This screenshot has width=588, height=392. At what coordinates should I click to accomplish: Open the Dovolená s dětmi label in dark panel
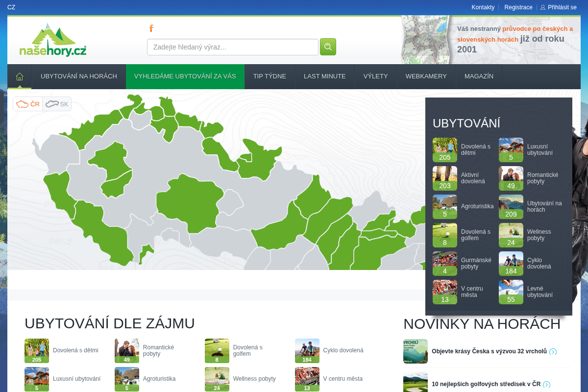(x=476, y=150)
